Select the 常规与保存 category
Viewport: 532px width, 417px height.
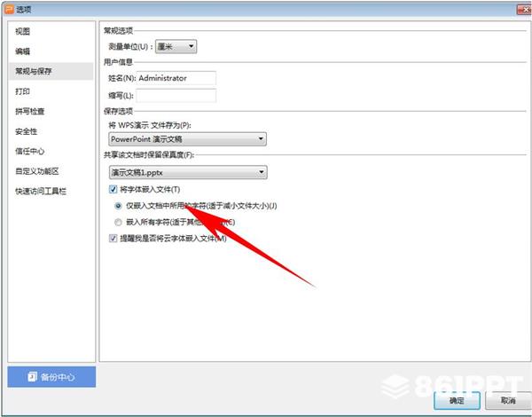51,71
